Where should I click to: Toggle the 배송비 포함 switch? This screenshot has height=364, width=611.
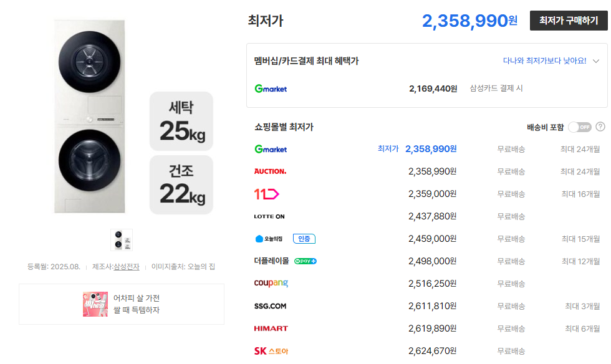(579, 127)
